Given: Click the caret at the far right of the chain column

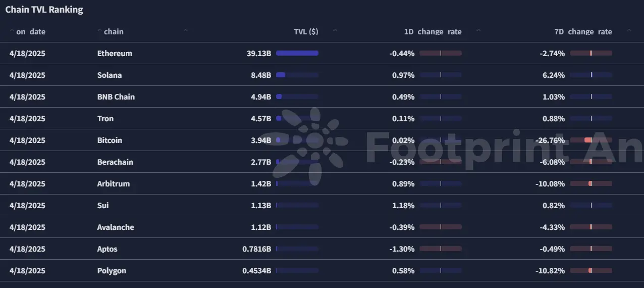Looking at the screenshot, I should 185,31.
